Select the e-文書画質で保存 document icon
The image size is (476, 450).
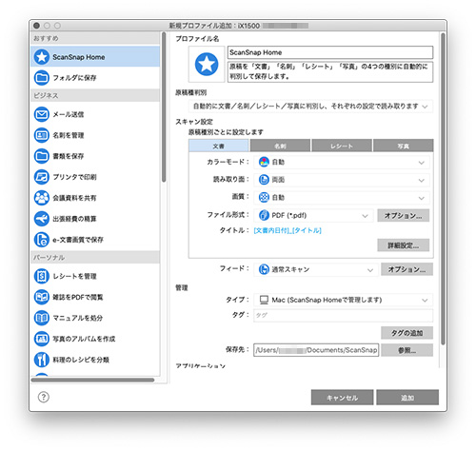click(x=42, y=240)
